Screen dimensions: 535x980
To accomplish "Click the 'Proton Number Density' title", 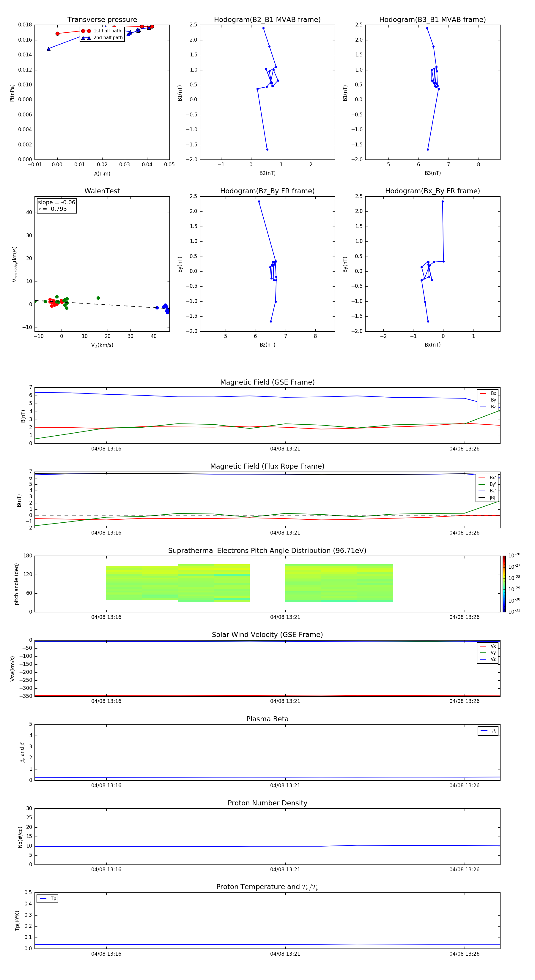I will 267,804.
